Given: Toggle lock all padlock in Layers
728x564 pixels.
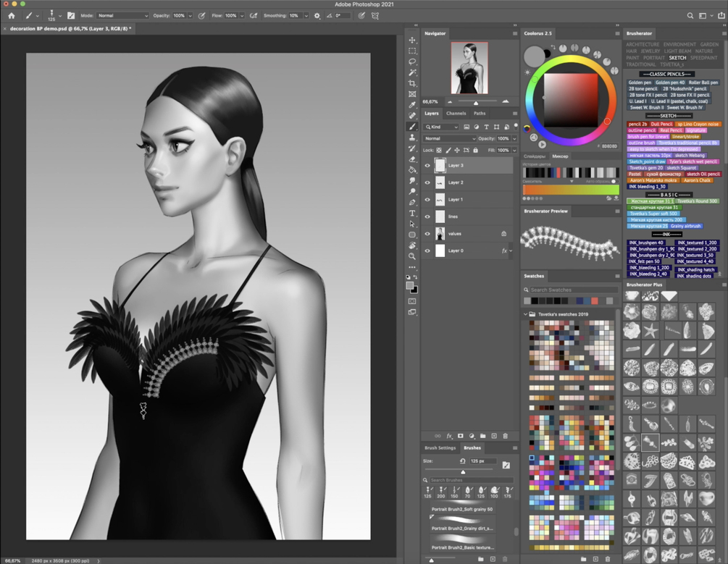Looking at the screenshot, I should click(475, 150).
